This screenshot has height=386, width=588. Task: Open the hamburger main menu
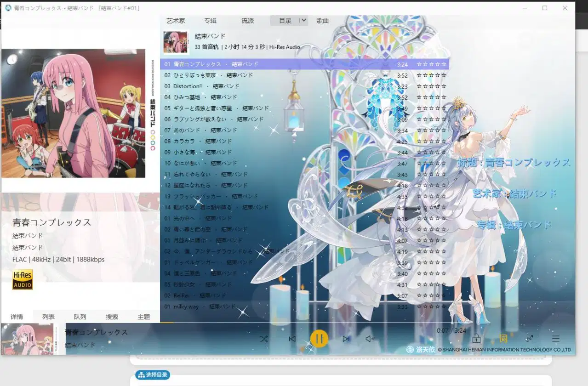coord(556,339)
